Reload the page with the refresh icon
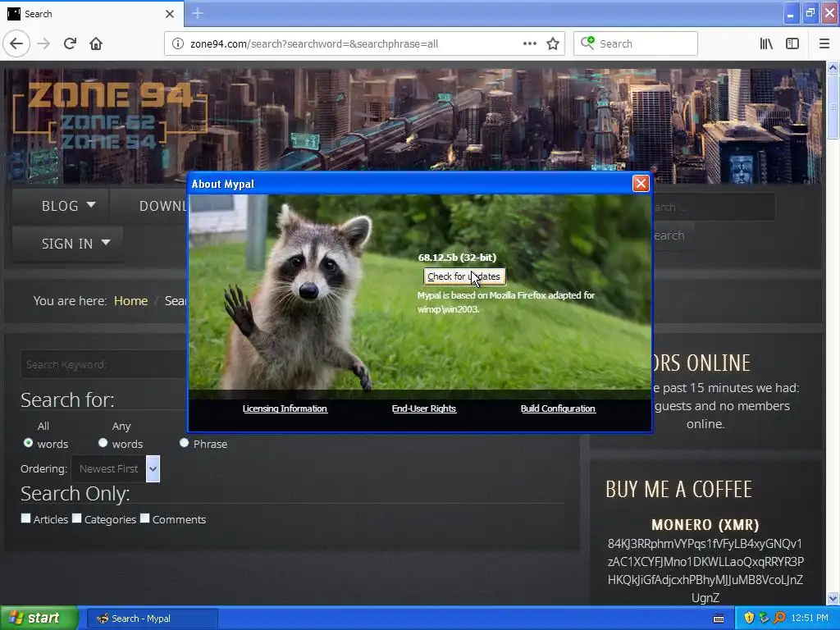 [x=71, y=43]
